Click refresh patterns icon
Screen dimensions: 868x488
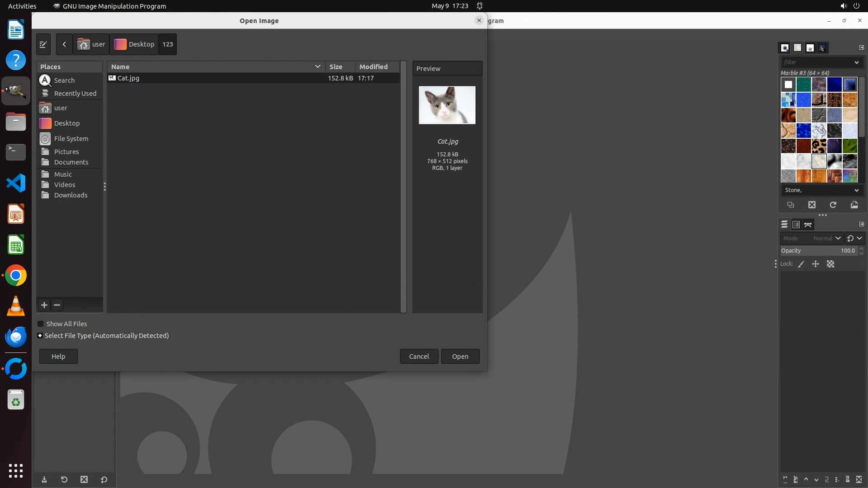point(833,205)
